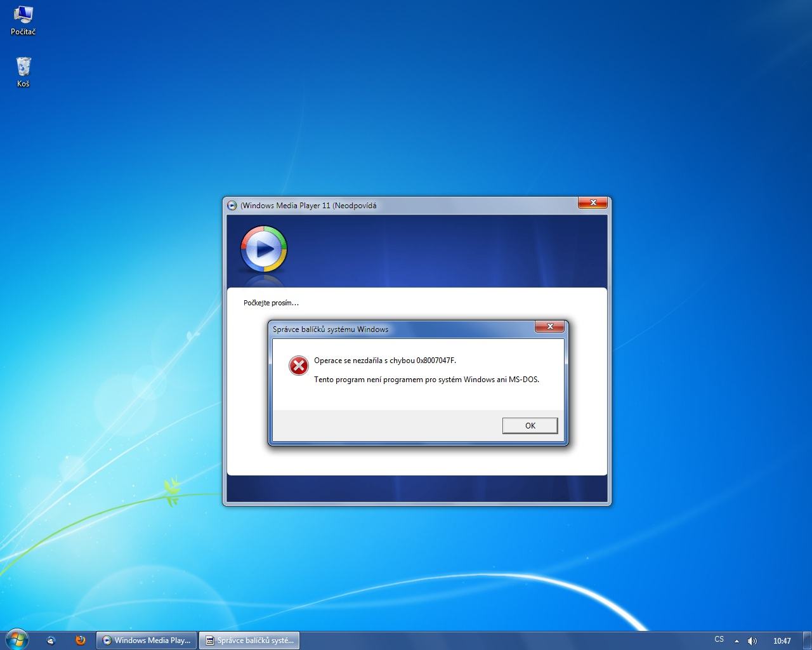
Task: Launch Firefox from taskbar
Action: click(80, 640)
